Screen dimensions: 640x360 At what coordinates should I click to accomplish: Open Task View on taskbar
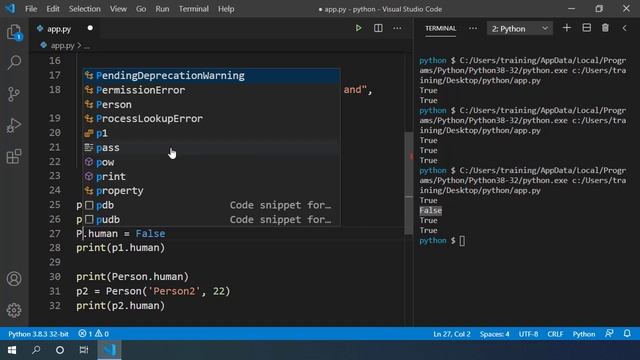point(84,350)
